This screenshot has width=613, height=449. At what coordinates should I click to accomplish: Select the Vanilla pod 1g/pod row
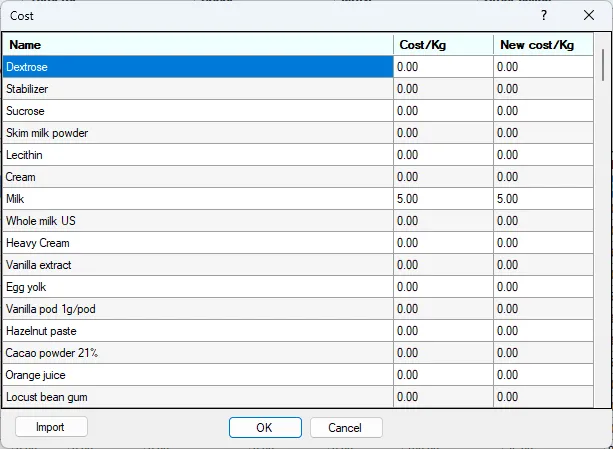point(198,309)
